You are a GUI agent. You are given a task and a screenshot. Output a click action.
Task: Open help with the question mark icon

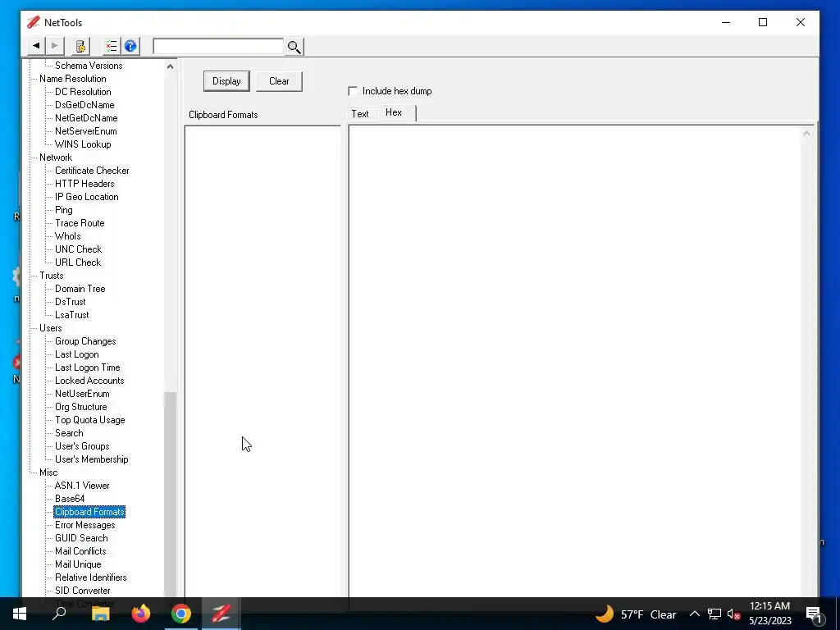pyautogui.click(x=130, y=46)
